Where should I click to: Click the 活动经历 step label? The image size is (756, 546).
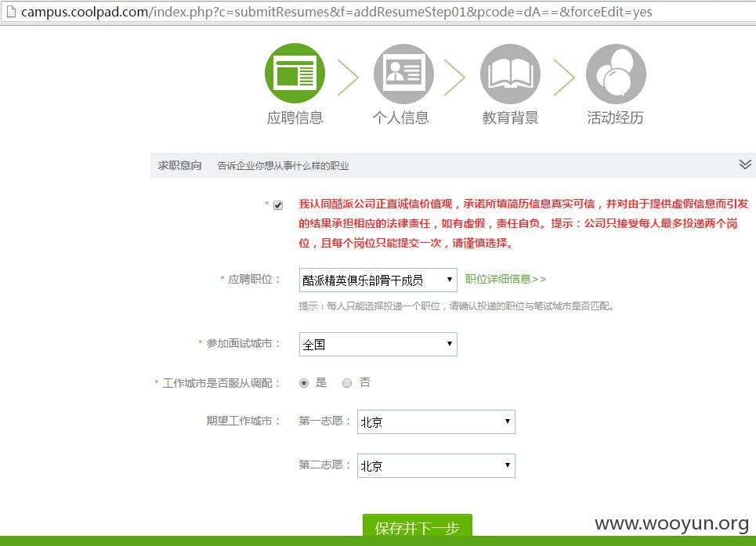(x=615, y=118)
